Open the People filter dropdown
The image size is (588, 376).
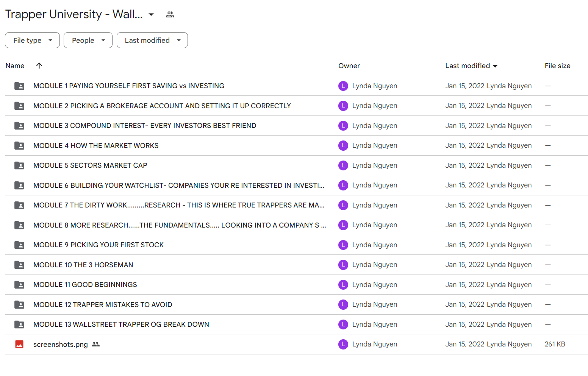[x=88, y=40]
